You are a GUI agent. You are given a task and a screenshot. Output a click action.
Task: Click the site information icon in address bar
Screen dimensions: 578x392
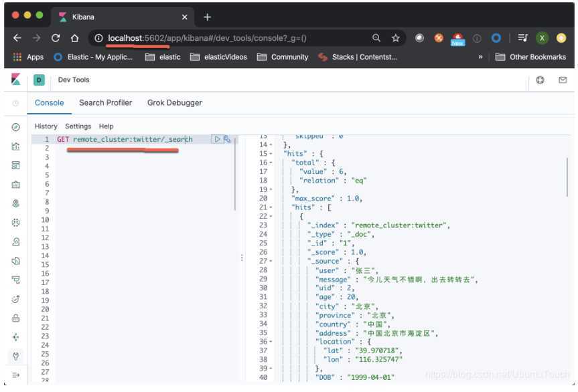pyautogui.click(x=98, y=38)
